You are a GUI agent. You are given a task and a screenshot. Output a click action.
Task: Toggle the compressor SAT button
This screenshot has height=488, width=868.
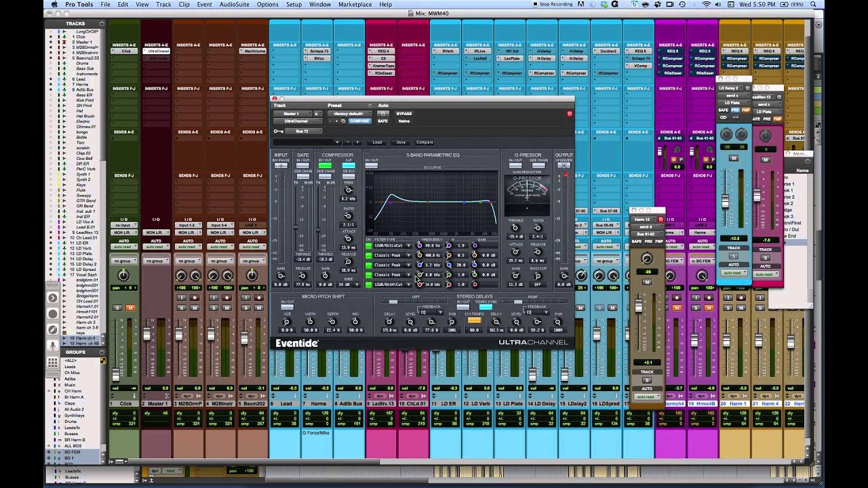349,165
